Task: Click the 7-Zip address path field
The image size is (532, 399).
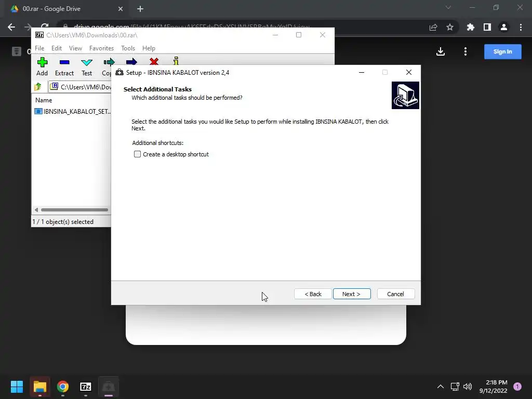Action: point(80,87)
